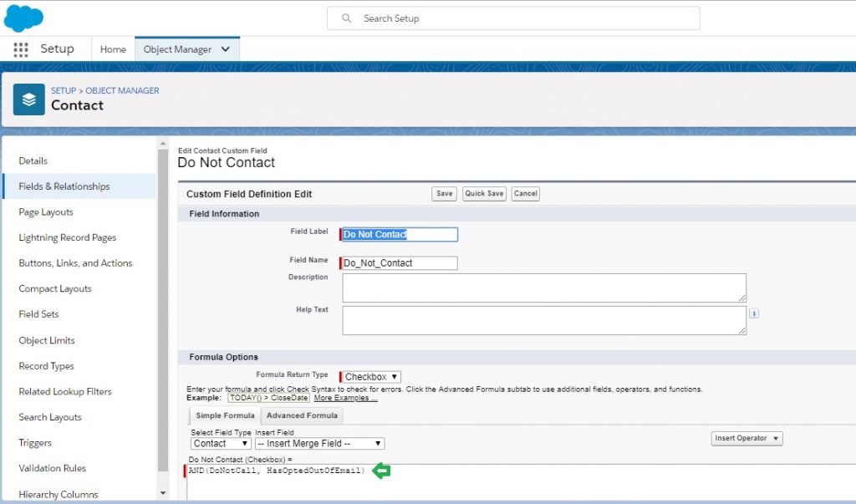
Task: Click inside the Field Label input
Action: click(400, 234)
